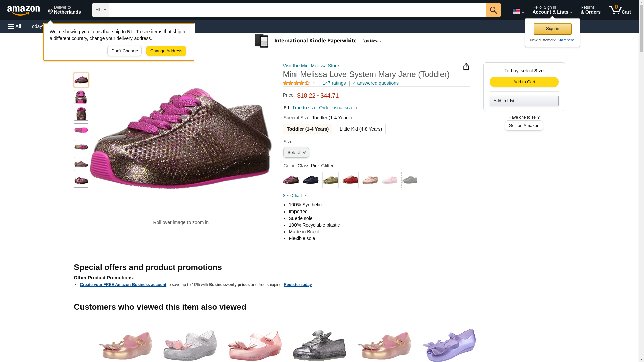
Task: Click the Add to Cart button
Action: (x=524, y=82)
